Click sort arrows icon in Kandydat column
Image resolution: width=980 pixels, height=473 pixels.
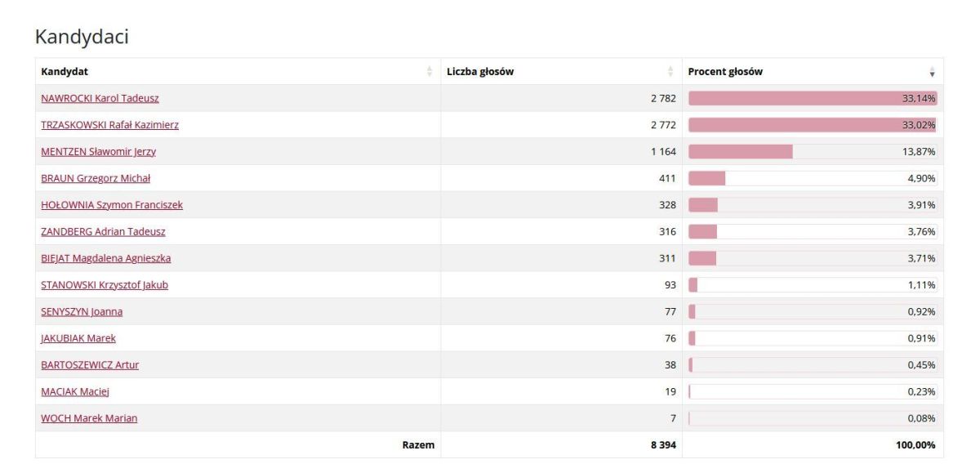coord(430,72)
